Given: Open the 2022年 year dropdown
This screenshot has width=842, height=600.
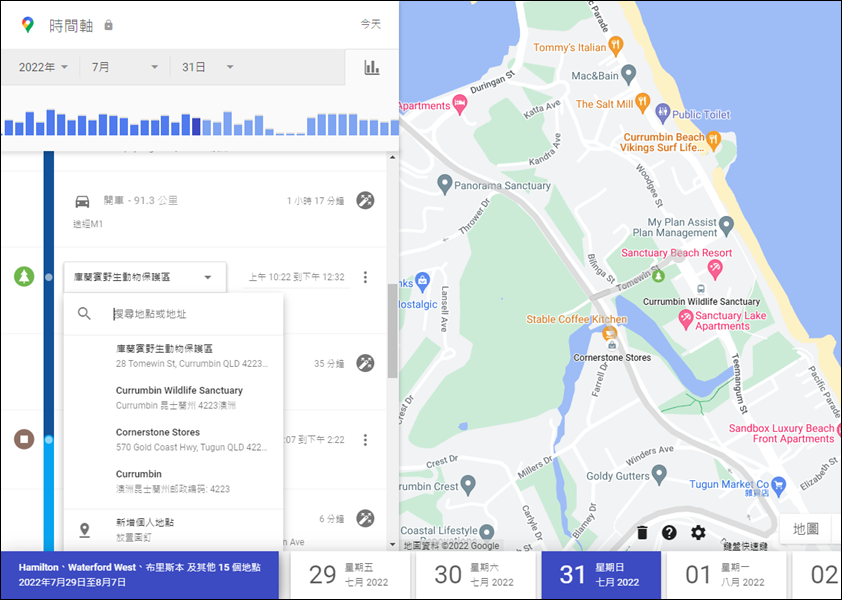Looking at the screenshot, I should point(43,67).
